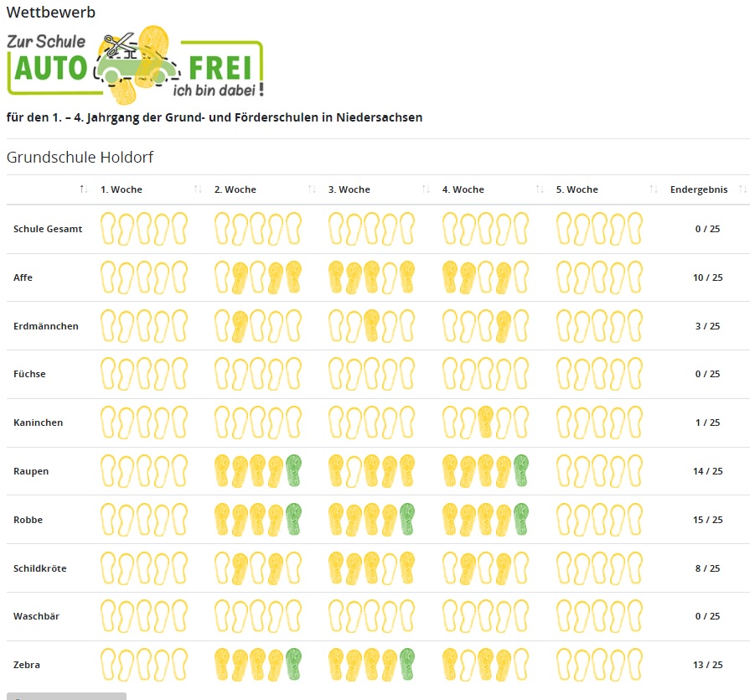The width and height of the screenshot is (750, 700).
Task: Select the Endergebnis column header text
Action: (699, 189)
